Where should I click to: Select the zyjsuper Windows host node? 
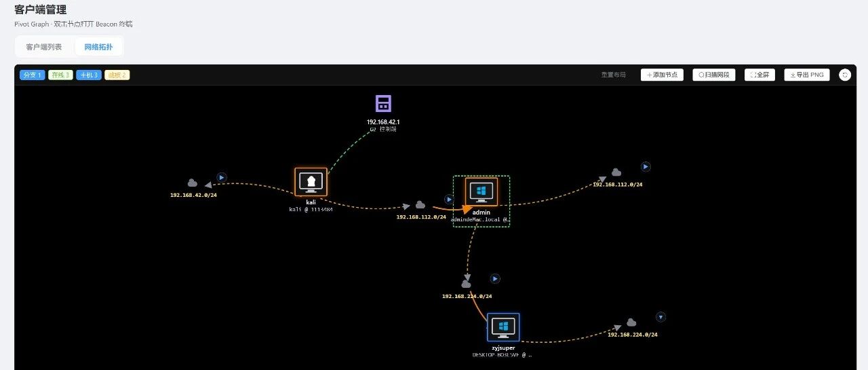click(503, 327)
